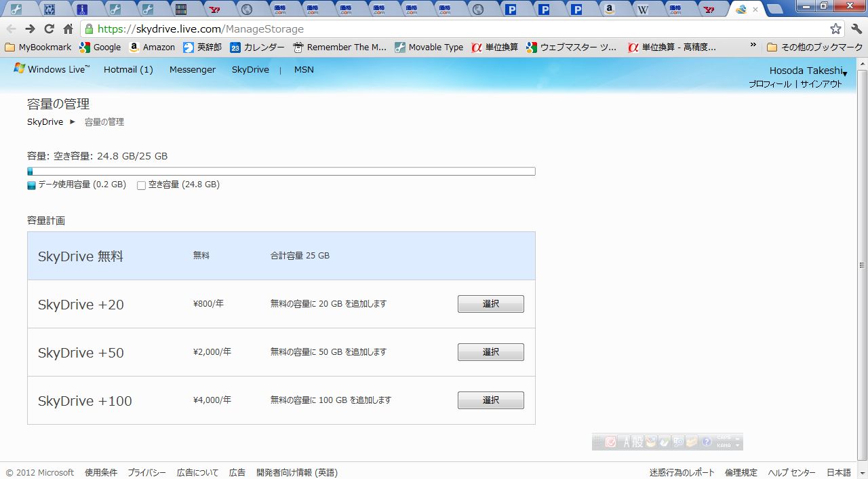Image resolution: width=868 pixels, height=479 pixels.
Task: Open the 使用条件 footer link
Action: pyautogui.click(x=101, y=472)
